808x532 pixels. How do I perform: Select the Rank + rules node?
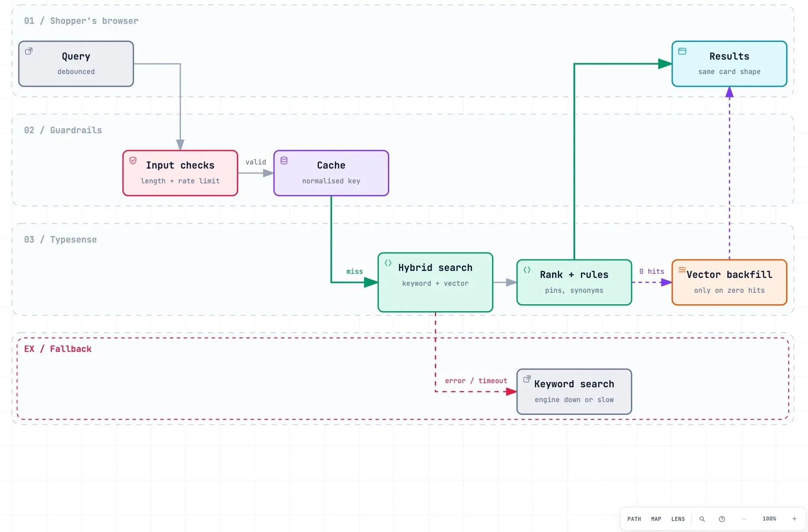[x=574, y=282]
